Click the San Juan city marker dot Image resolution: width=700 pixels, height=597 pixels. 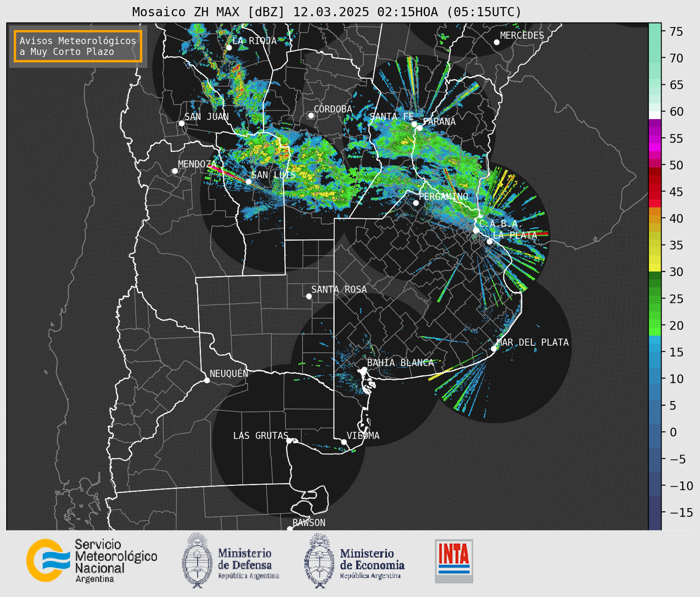pos(181,123)
